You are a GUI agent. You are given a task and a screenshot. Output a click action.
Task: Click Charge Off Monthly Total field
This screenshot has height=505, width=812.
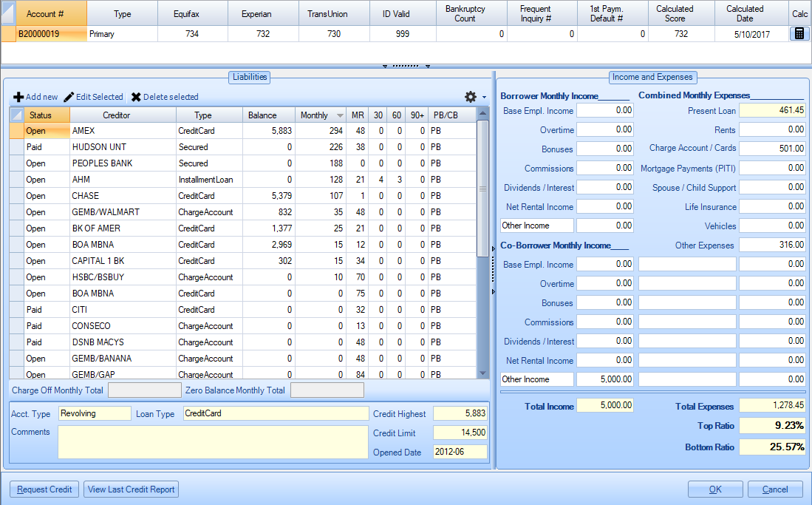point(145,390)
